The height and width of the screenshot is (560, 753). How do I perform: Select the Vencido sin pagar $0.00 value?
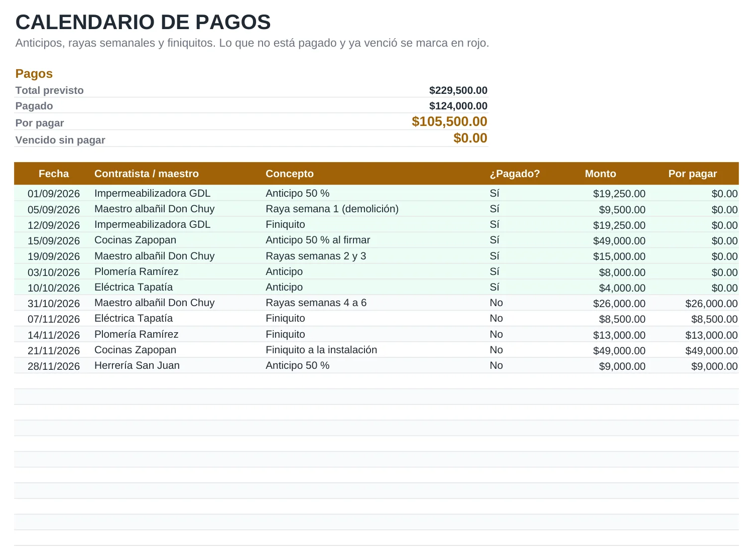(470, 138)
